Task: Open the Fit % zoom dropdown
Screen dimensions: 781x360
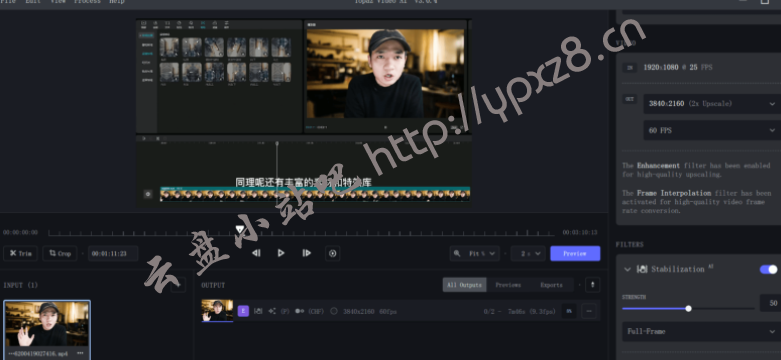Action: (474, 253)
